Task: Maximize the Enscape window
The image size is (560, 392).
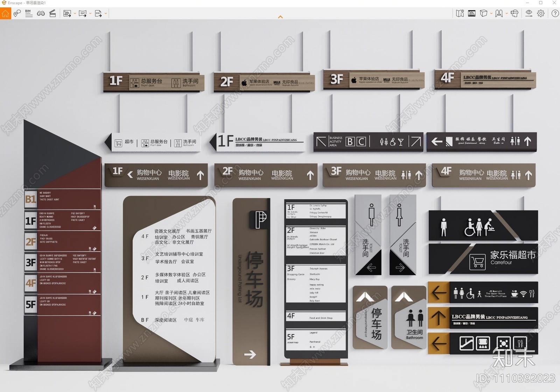Action: click(x=541, y=3)
